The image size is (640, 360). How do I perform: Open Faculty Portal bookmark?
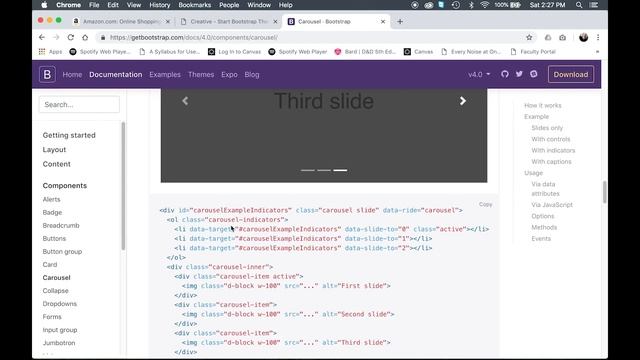point(533,52)
